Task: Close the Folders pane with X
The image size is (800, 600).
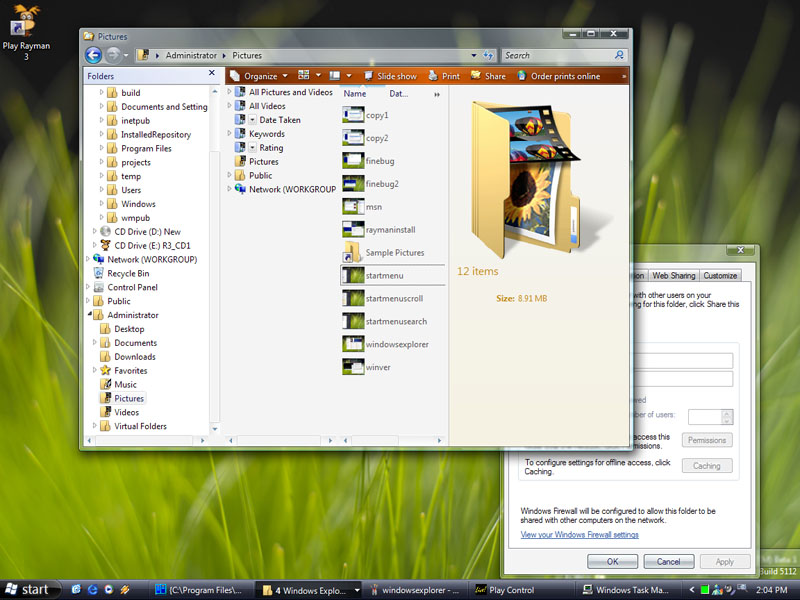Action: coord(211,73)
